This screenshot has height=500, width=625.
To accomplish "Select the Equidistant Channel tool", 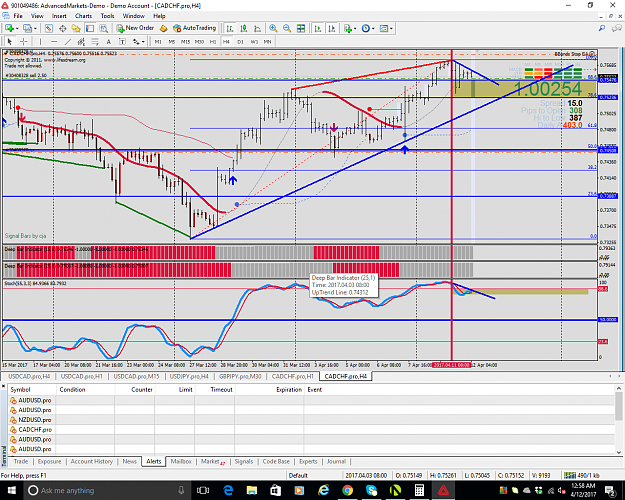I will click(x=81, y=41).
